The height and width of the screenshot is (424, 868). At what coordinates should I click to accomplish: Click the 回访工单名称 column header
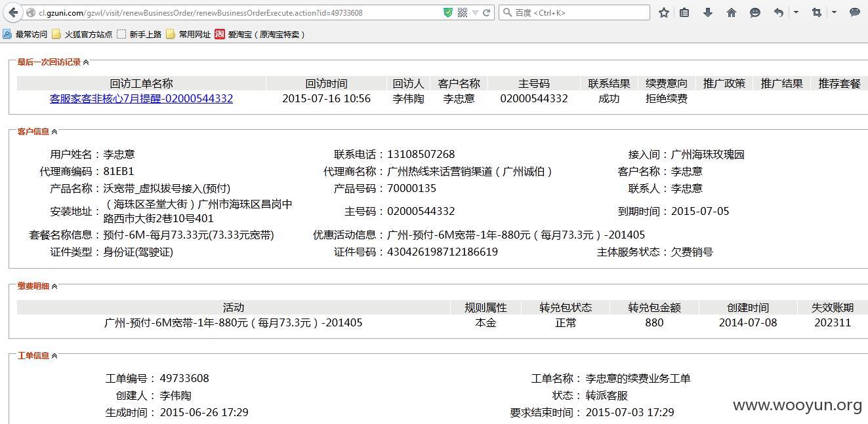(141, 83)
